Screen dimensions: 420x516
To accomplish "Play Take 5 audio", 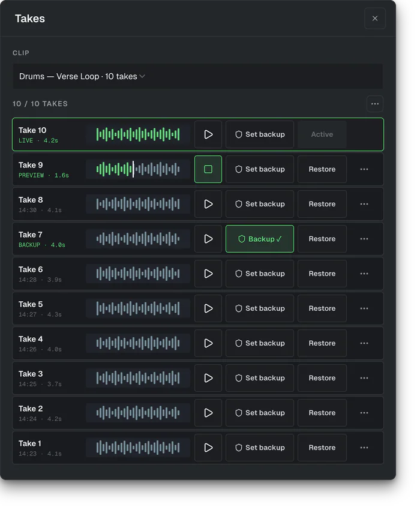I will pyautogui.click(x=208, y=308).
